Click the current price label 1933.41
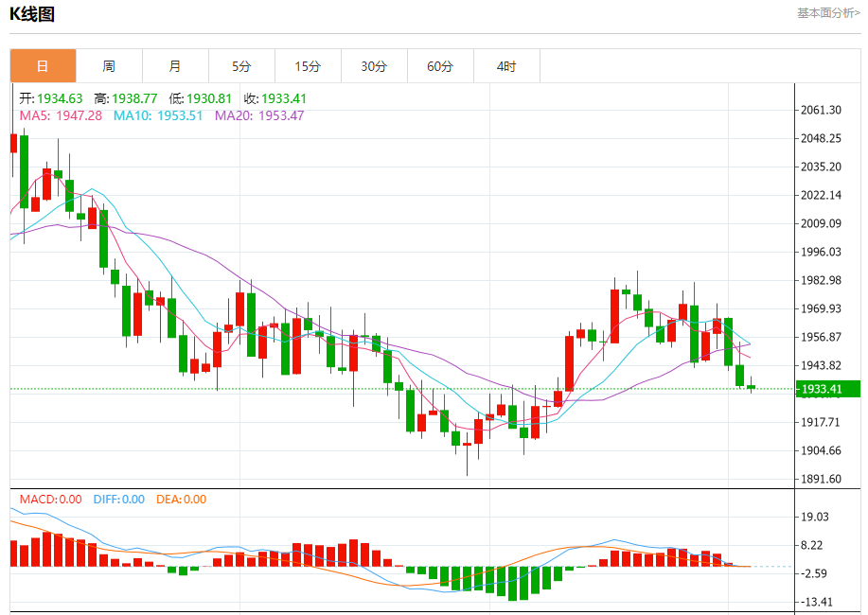This screenshot has height=615, width=868. tap(827, 389)
